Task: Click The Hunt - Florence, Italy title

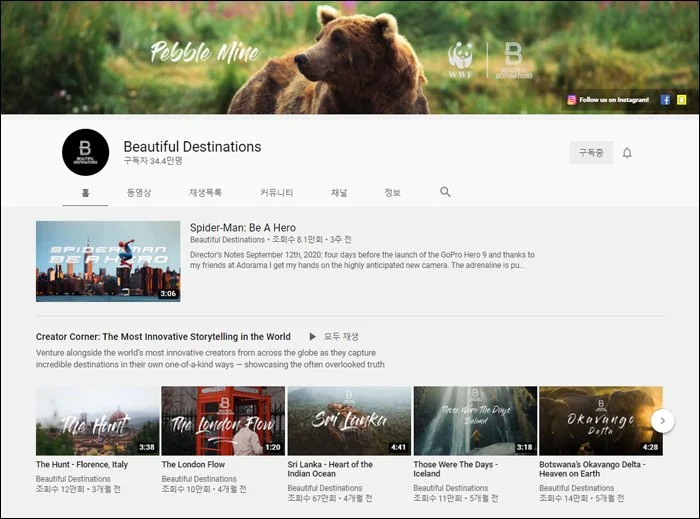Action: [x=82, y=465]
